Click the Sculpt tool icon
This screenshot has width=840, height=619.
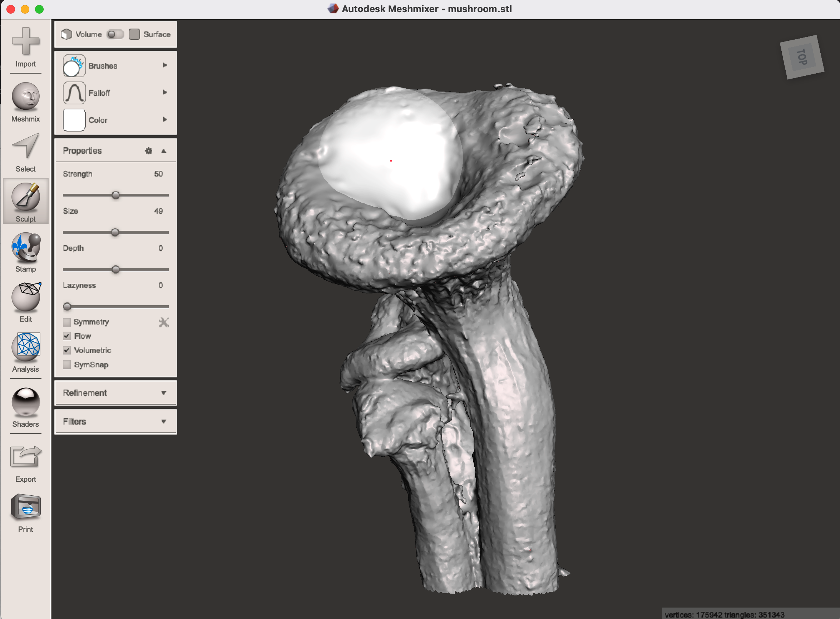point(25,197)
